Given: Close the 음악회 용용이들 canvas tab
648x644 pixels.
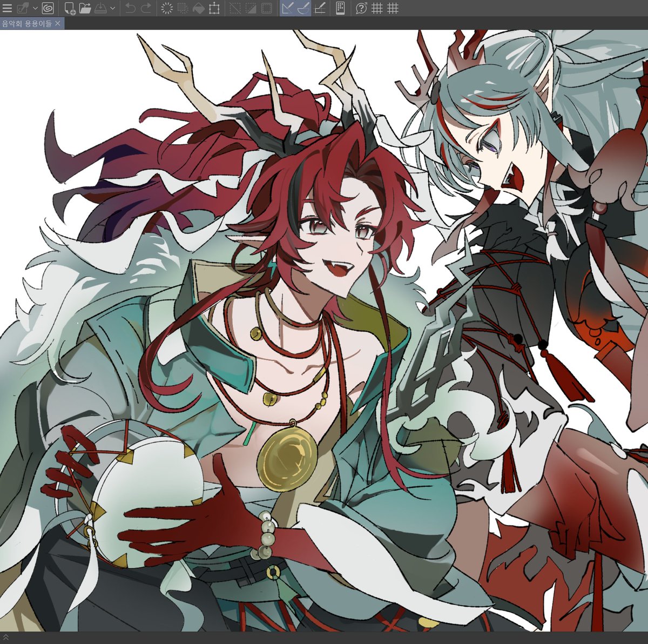Looking at the screenshot, I should (x=58, y=23).
